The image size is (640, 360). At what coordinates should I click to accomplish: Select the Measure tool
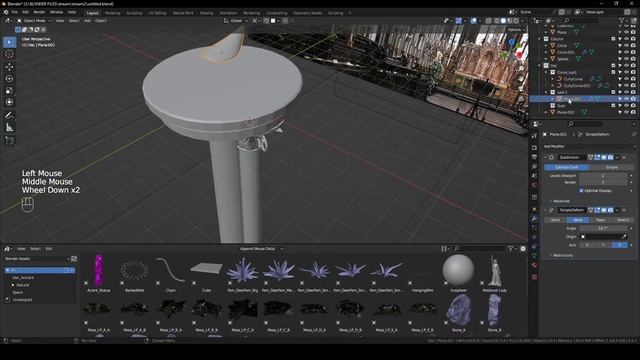pos(9,128)
